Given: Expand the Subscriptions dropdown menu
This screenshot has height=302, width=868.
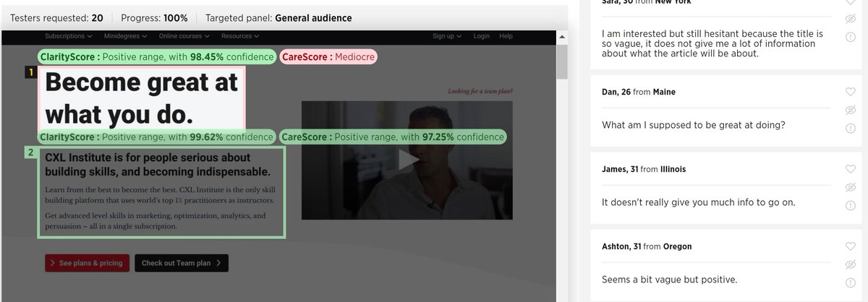Looking at the screenshot, I should tap(69, 36).
